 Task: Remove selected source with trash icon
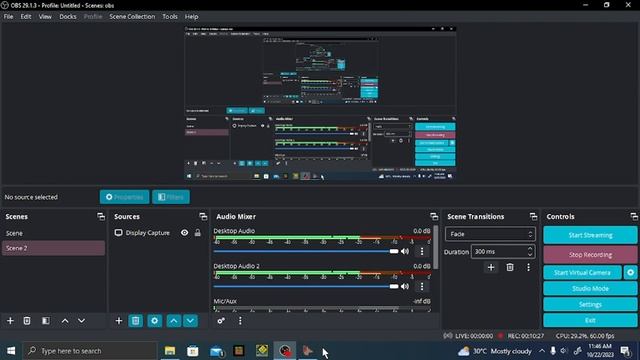(136, 321)
